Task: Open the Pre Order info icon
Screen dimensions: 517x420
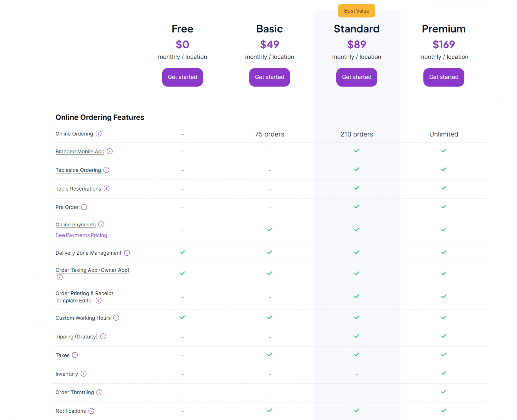Action: click(84, 207)
